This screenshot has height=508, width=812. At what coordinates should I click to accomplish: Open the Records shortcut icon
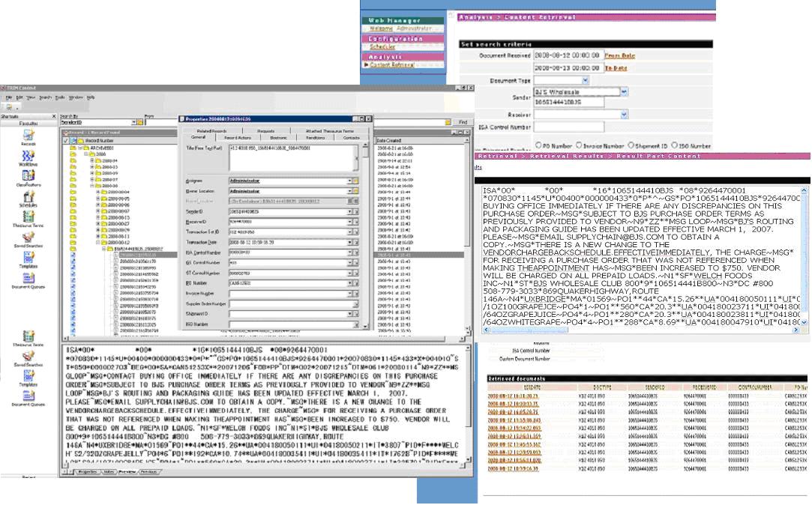tap(28, 135)
